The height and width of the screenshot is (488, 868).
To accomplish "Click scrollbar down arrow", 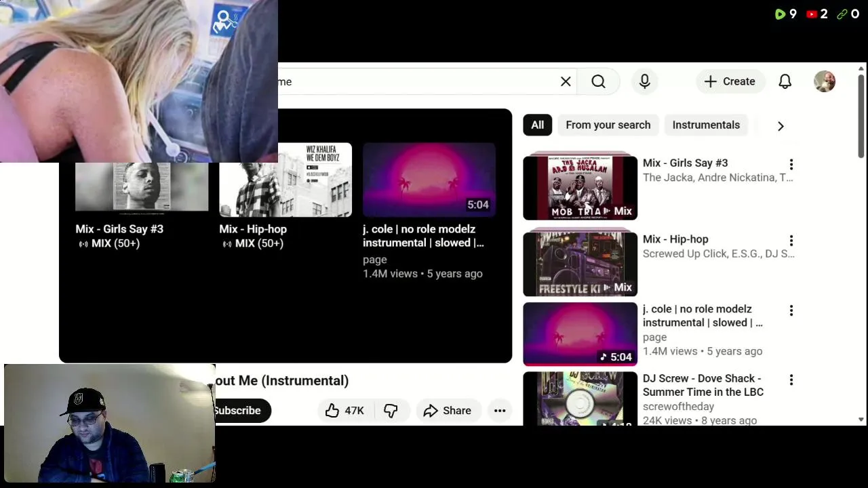I will [861, 420].
